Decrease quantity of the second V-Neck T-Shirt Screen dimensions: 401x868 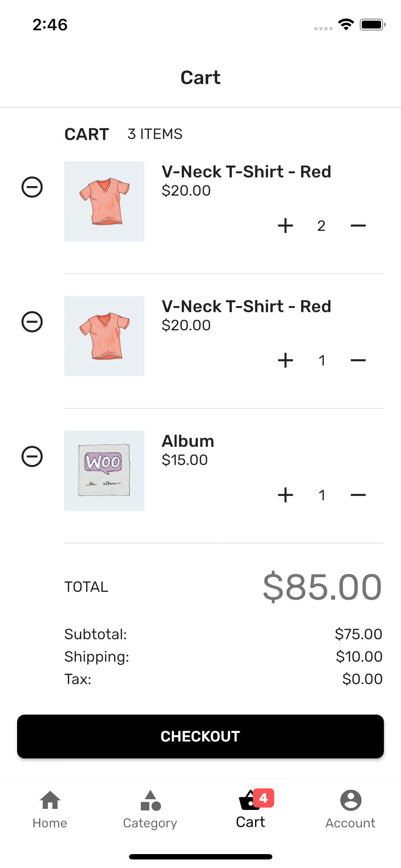click(358, 360)
